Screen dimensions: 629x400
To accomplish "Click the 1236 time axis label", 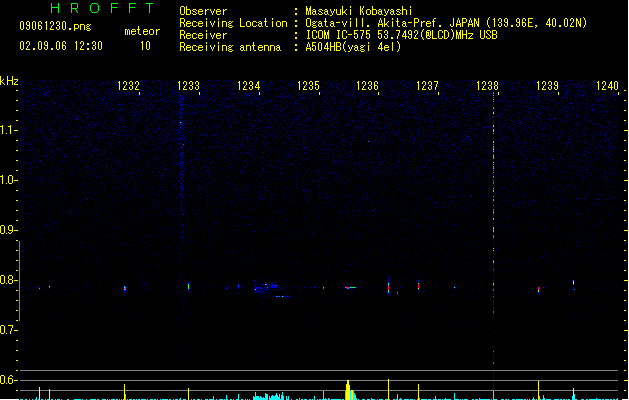I will [x=367, y=86].
